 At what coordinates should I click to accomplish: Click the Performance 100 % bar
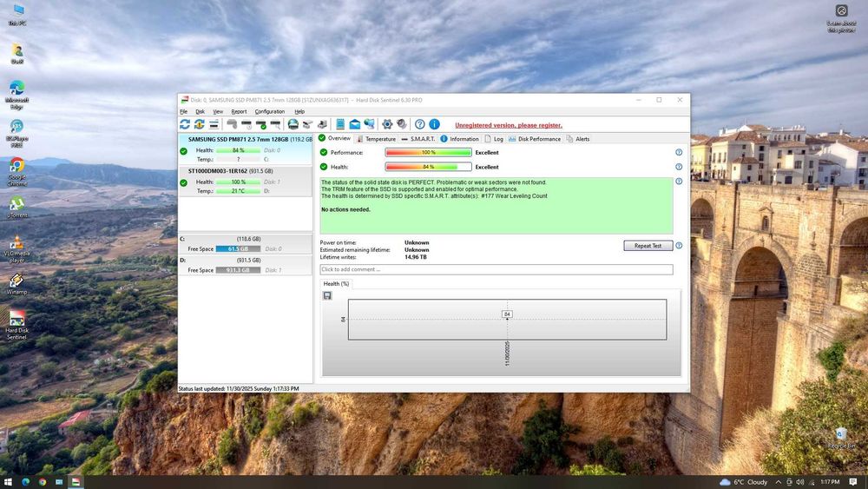[x=429, y=152]
